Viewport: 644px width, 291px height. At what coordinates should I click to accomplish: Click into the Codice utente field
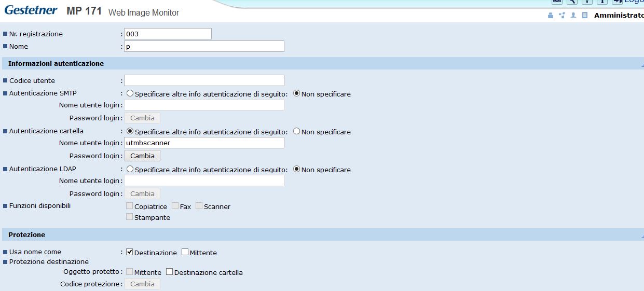point(204,80)
